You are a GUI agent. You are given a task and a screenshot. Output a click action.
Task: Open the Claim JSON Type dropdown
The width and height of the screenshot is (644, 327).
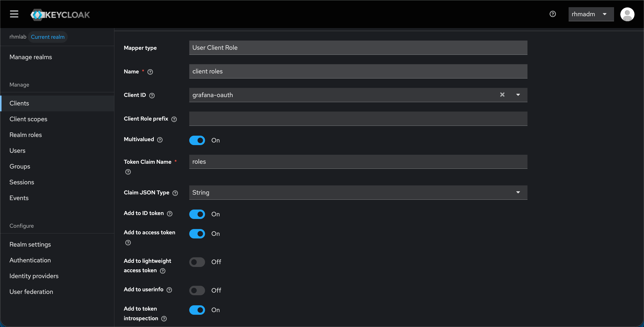518,192
